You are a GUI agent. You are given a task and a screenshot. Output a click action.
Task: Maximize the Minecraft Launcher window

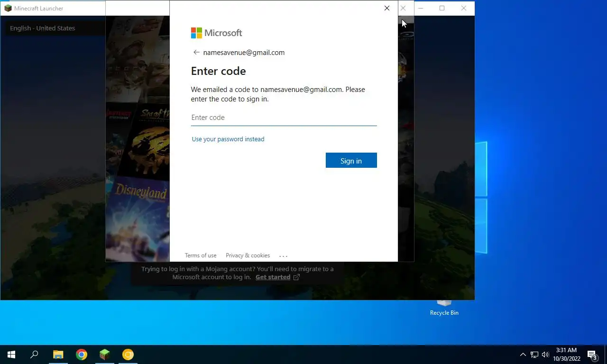tap(442, 8)
